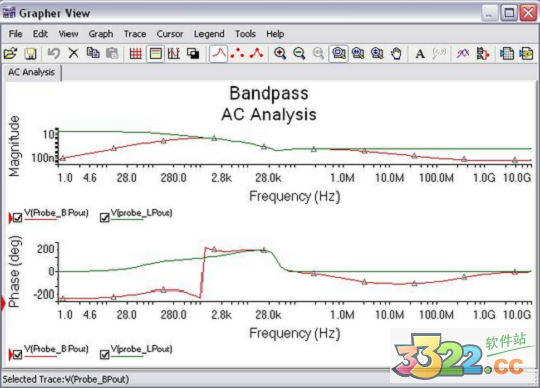This screenshot has height=388, width=540.
Task: Click the lower graph Frequency (Hz) label
Action: [x=295, y=333]
